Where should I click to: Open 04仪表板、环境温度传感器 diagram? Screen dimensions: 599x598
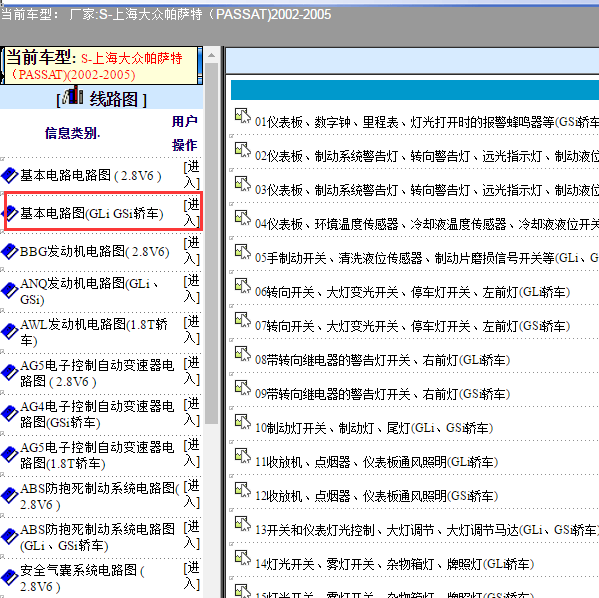coord(426,224)
